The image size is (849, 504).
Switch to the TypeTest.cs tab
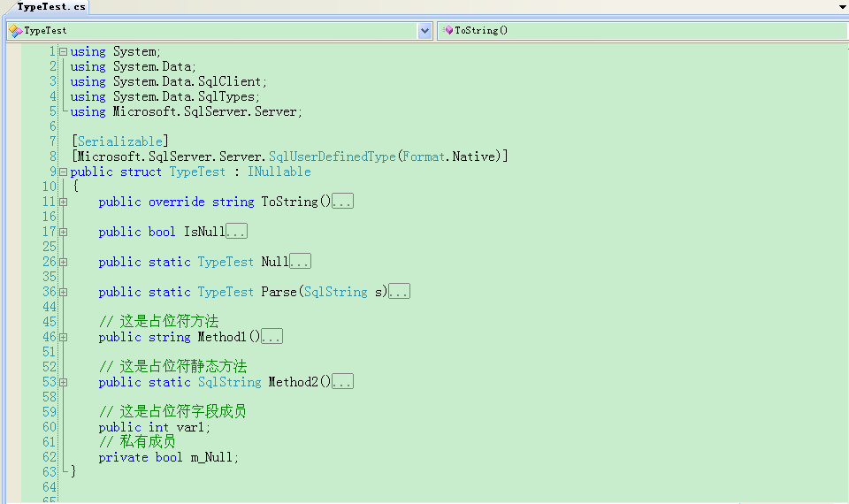pyautogui.click(x=50, y=6)
